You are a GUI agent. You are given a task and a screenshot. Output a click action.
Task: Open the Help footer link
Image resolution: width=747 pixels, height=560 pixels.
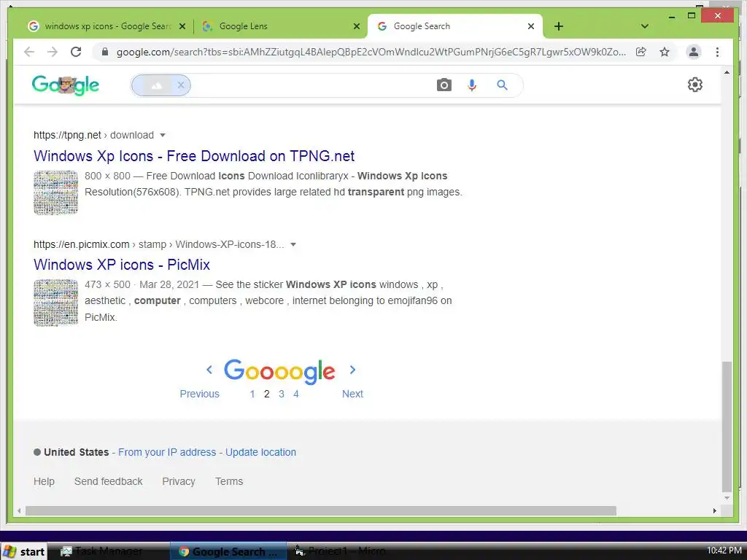[x=44, y=481]
